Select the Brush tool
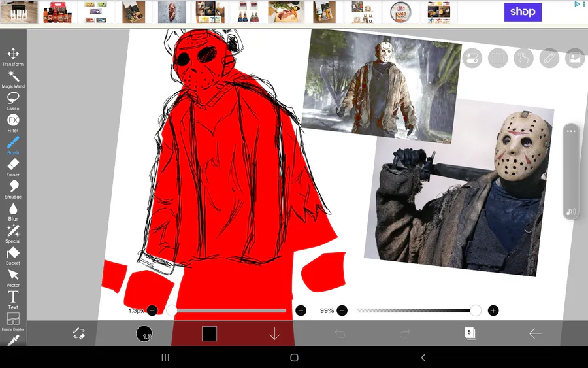Image resolution: width=588 pixels, height=368 pixels. tap(13, 146)
